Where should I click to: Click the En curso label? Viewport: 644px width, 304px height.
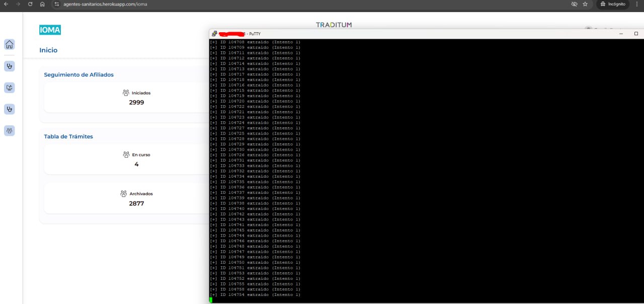tap(141, 155)
